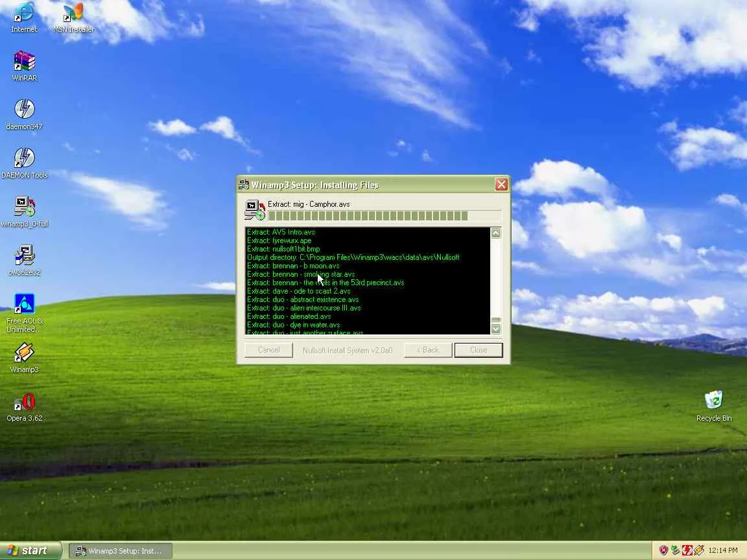Click the install progress bar
Screen dimensions: 747x560
pyautogui.click(x=385, y=216)
